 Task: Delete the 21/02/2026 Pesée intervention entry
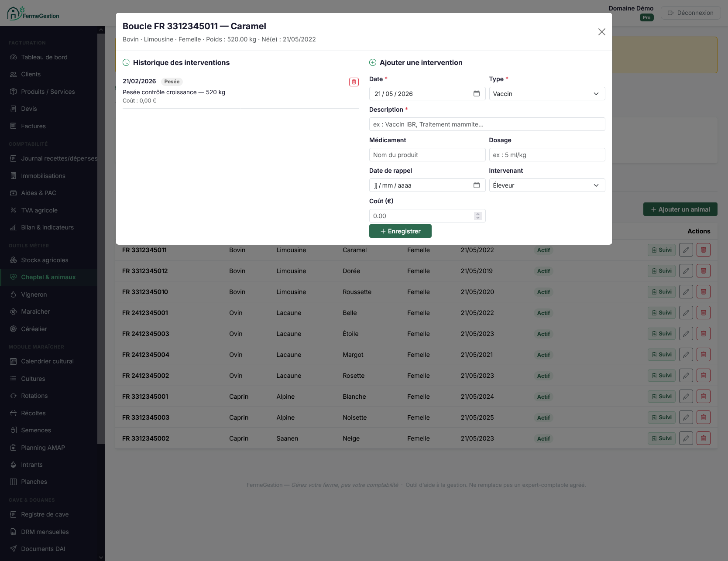pyautogui.click(x=354, y=82)
